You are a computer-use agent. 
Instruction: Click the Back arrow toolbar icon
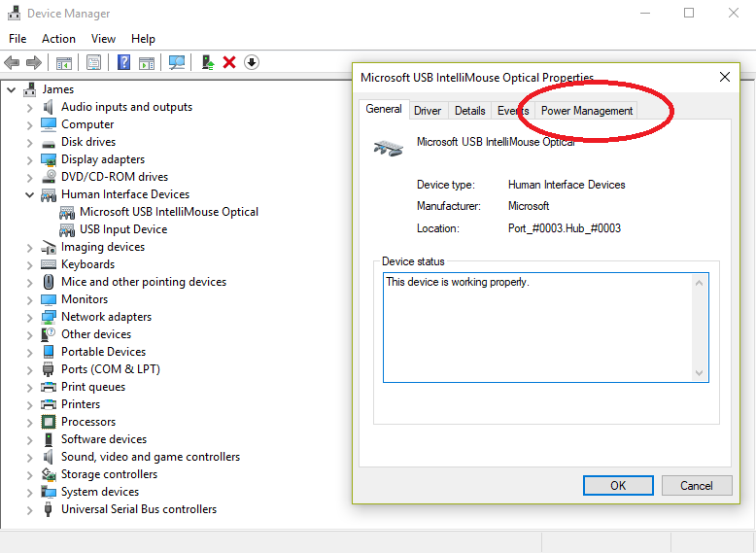coord(12,62)
